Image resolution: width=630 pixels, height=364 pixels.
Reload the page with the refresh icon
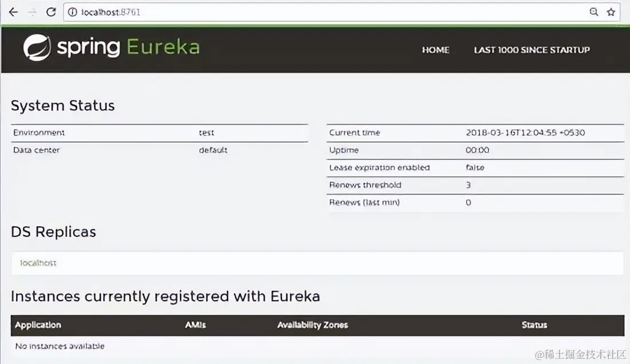pos(51,12)
